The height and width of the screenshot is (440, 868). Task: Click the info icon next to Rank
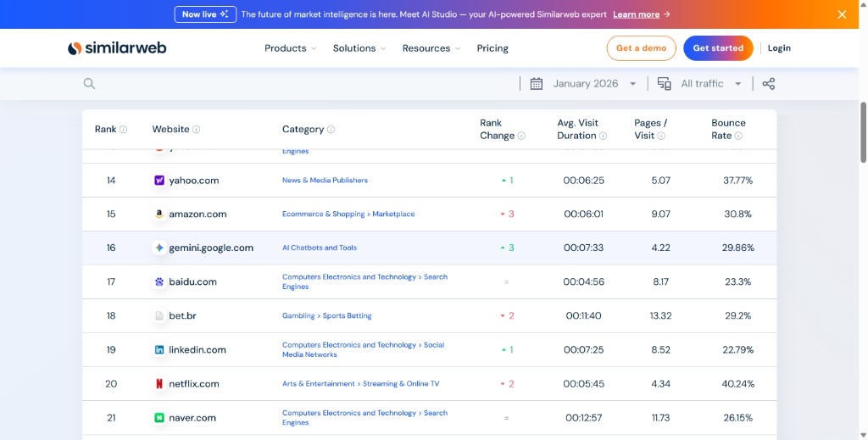pyautogui.click(x=123, y=129)
